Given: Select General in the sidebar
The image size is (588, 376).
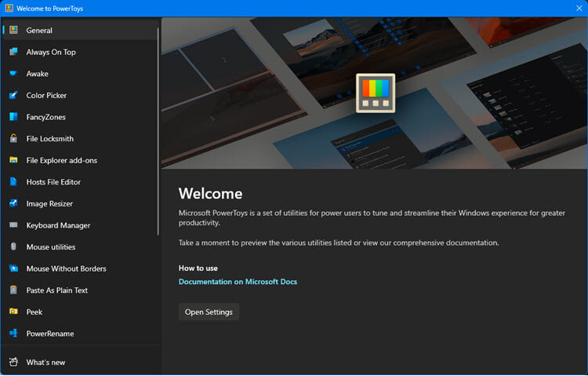Looking at the screenshot, I should (79, 30).
